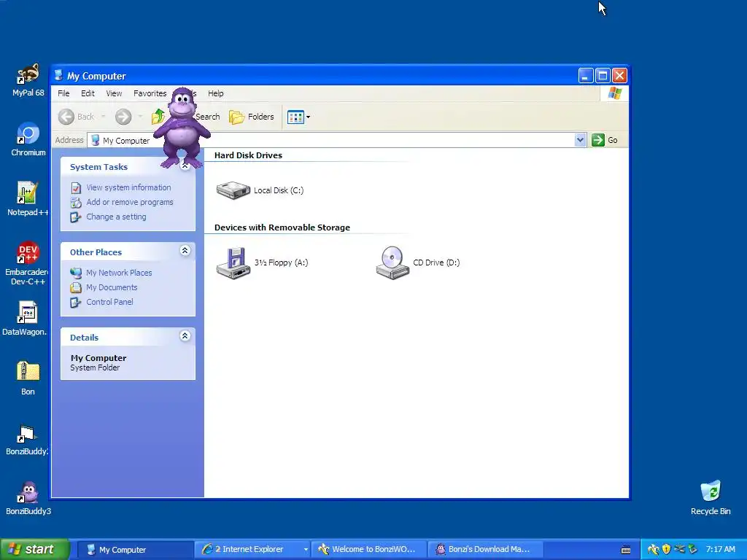Open the Search toolbar button

[x=207, y=117]
